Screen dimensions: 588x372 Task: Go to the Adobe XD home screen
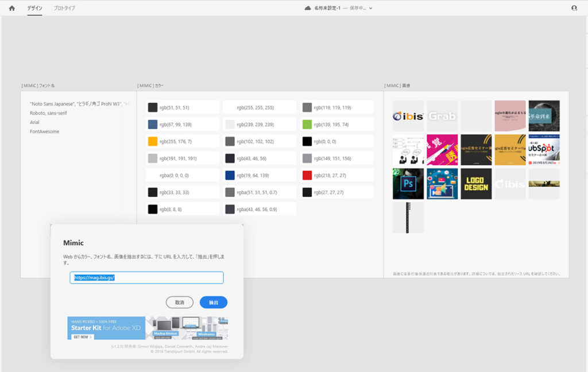pos(12,8)
